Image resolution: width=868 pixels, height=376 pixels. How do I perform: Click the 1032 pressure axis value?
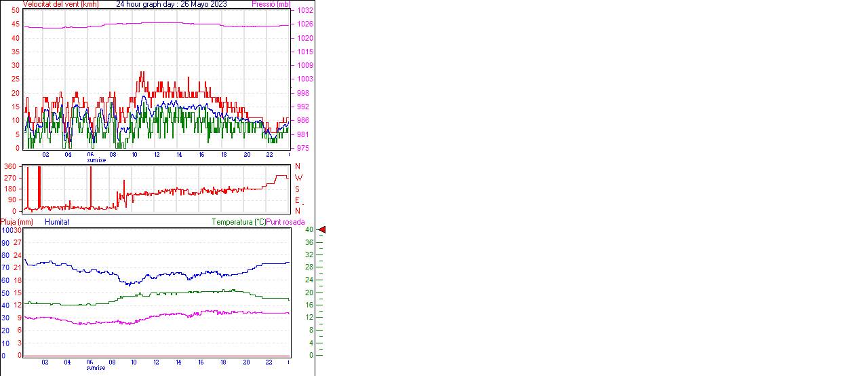pyautogui.click(x=304, y=11)
